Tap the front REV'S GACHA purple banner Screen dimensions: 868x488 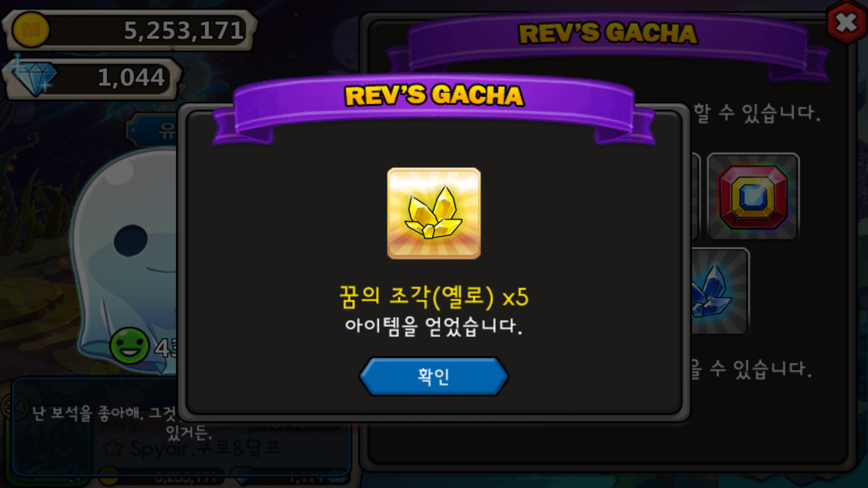434,102
